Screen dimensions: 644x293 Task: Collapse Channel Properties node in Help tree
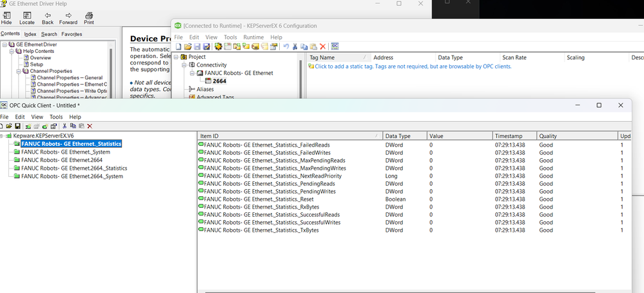[x=19, y=71]
